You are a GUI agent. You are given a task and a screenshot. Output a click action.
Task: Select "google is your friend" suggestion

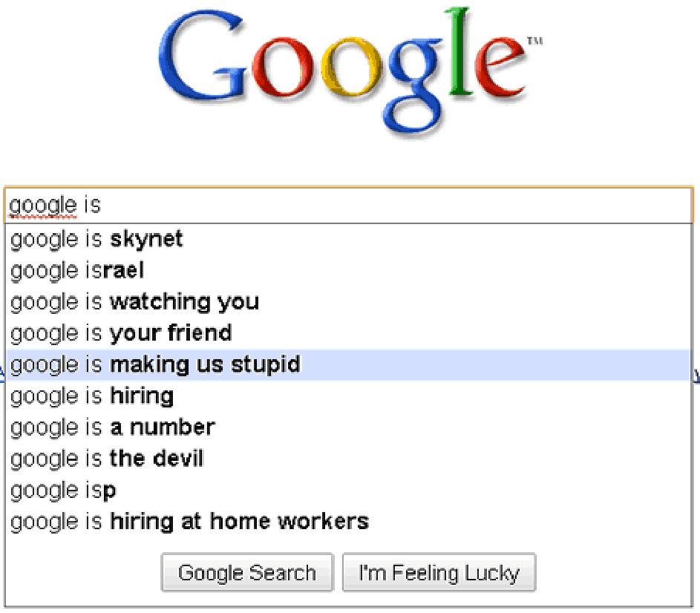coord(348,333)
